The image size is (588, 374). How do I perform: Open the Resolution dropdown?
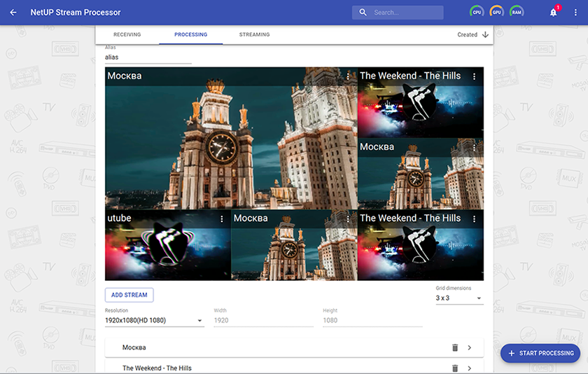tap(155, 320)
